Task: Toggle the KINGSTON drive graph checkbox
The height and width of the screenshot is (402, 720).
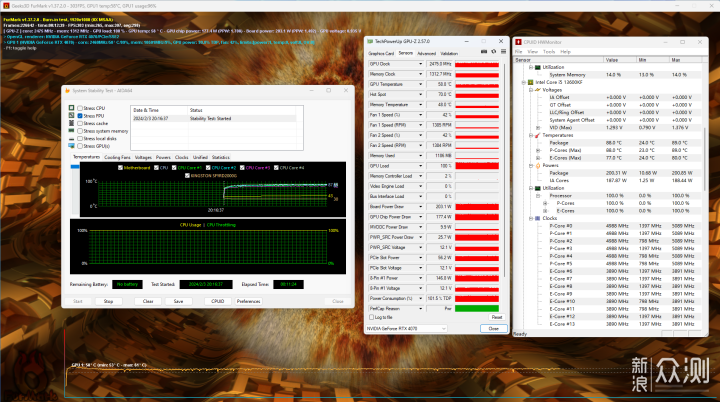Action: 187,176
